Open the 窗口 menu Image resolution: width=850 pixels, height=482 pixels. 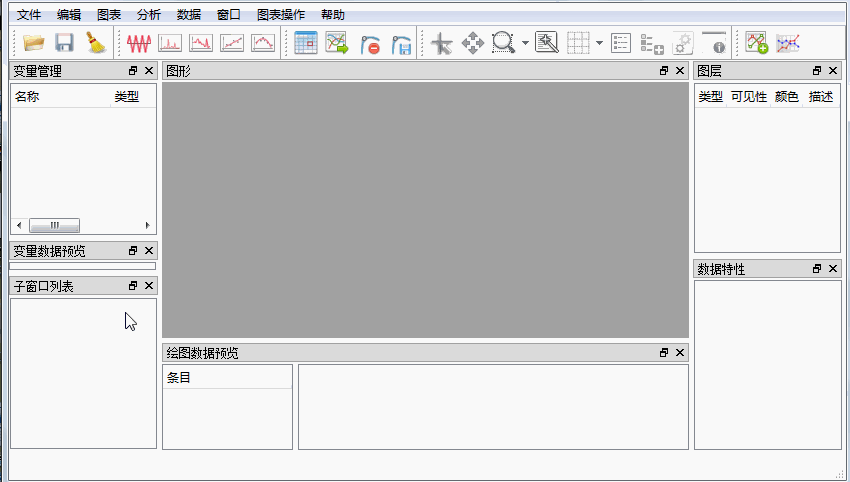pyautogui.click(x=229, y=15)
